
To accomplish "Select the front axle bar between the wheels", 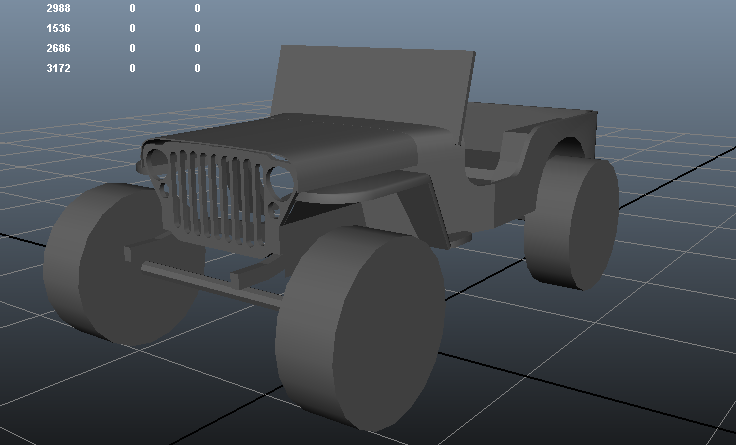I will tap(211, 284).
